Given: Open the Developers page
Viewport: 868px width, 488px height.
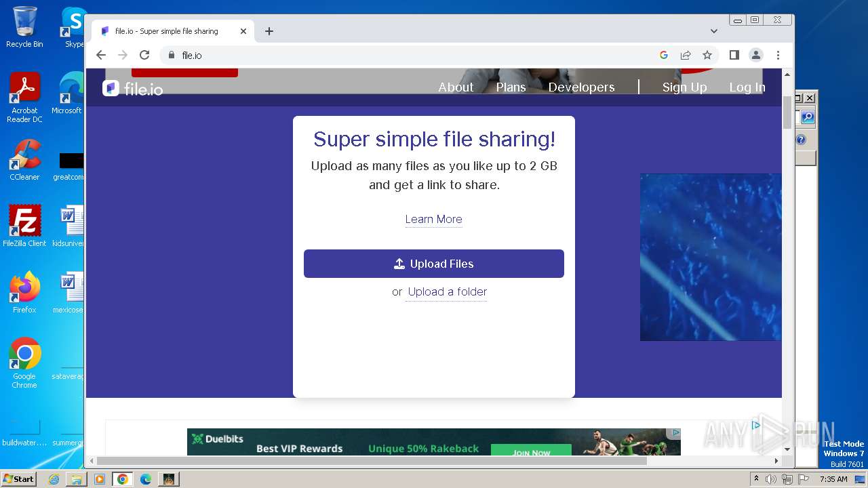Looking at the screenshot, I should 581,87.
